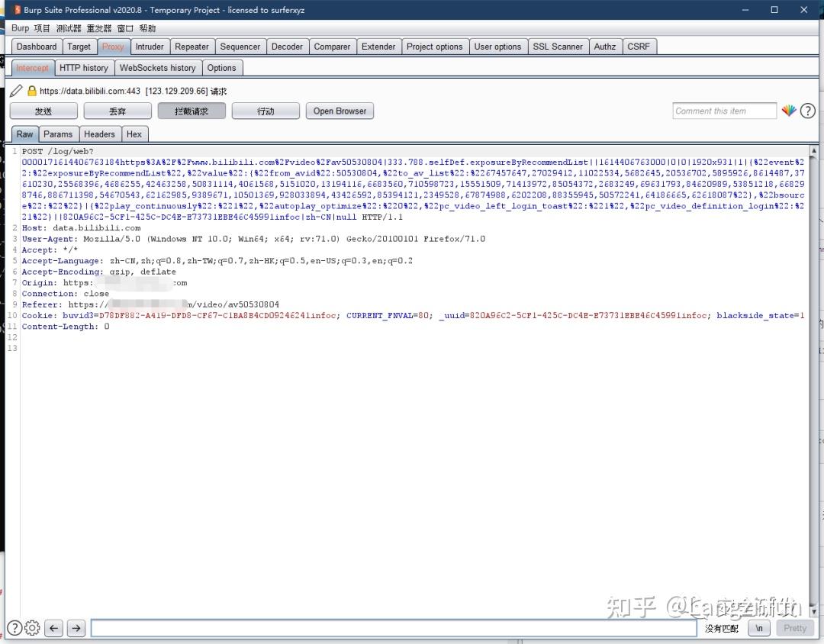Switch to the Extender tab
Screen dimensions: 824x644
point(378,47)
